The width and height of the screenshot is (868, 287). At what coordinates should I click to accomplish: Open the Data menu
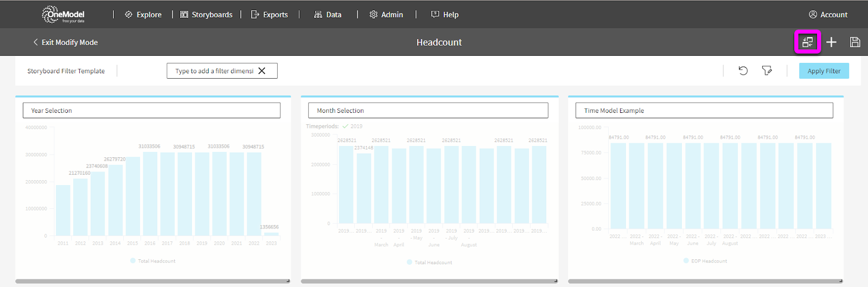328,15
